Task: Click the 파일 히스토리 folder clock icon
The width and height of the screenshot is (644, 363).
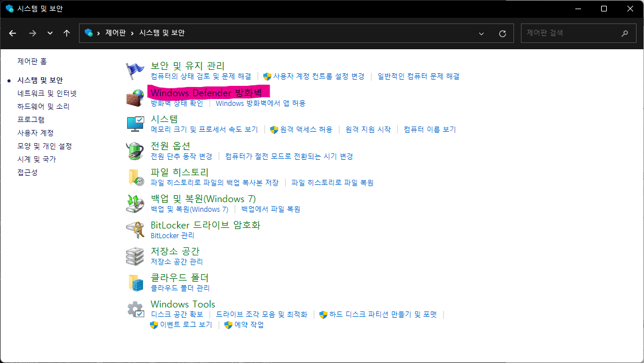Action: coord(136,177)
